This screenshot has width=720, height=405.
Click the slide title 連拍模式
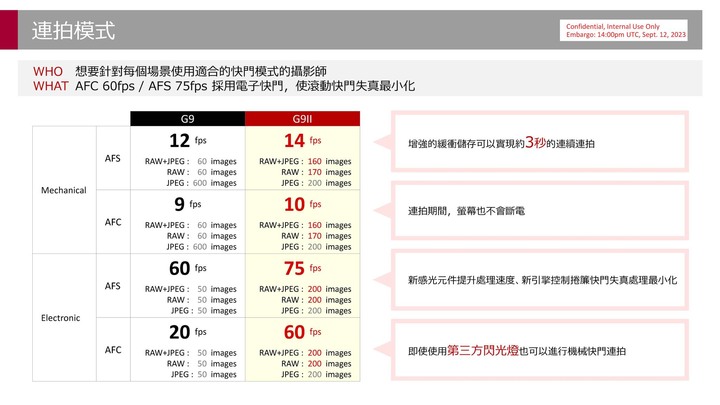(x=73, y=30)
